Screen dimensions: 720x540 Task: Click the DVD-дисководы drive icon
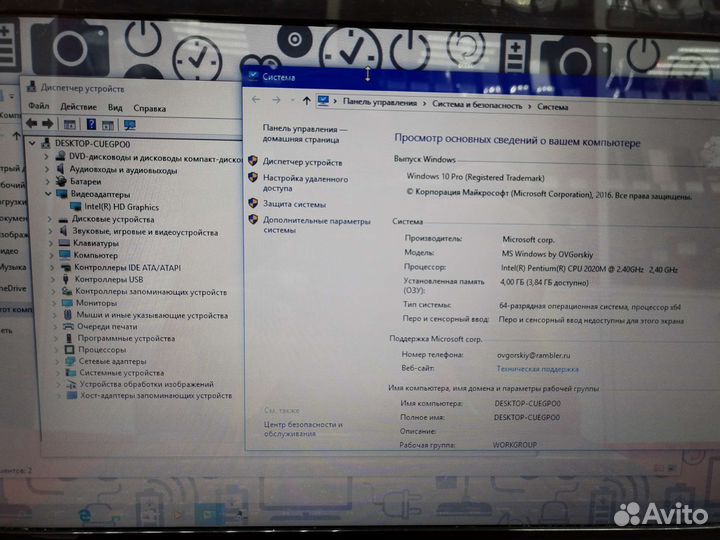coord(60,156)
